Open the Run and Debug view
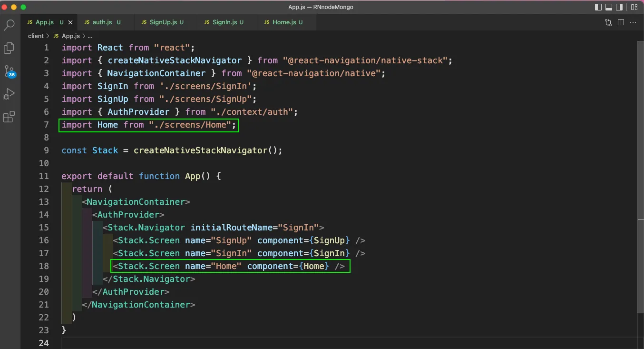The height and width of the screenshot is (349, 644). coord(9,94)
